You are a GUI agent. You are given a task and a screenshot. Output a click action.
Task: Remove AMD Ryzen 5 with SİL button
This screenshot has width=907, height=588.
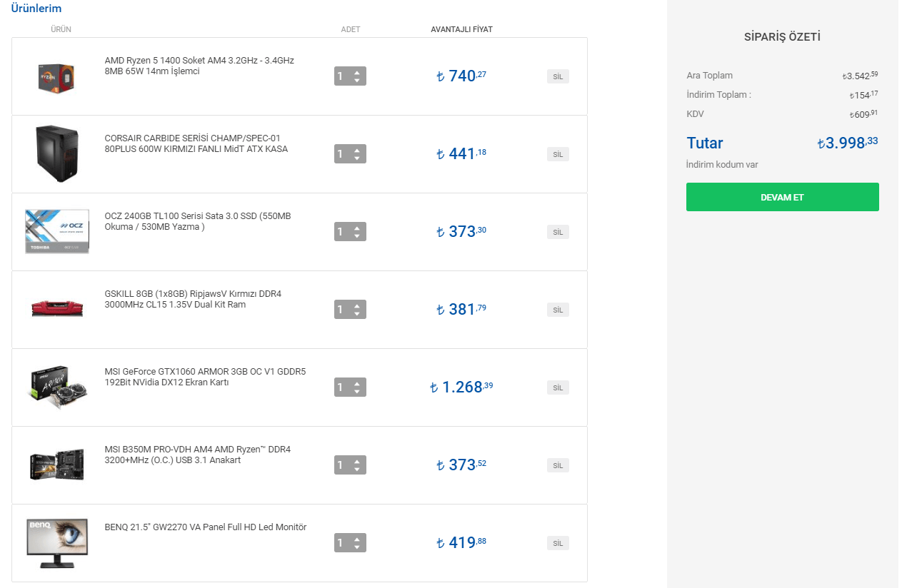click(x=558, y=76)
